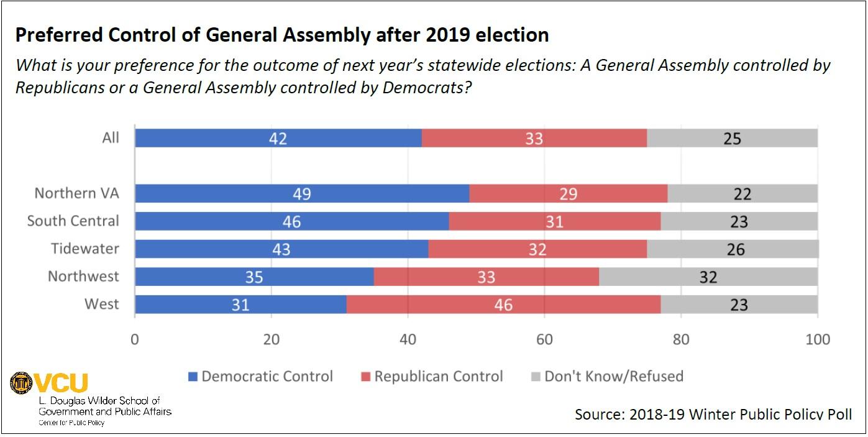Click the red Republican Control legend swatch
This screenshot has width=868, height=437.
click(x=365, y=377)
